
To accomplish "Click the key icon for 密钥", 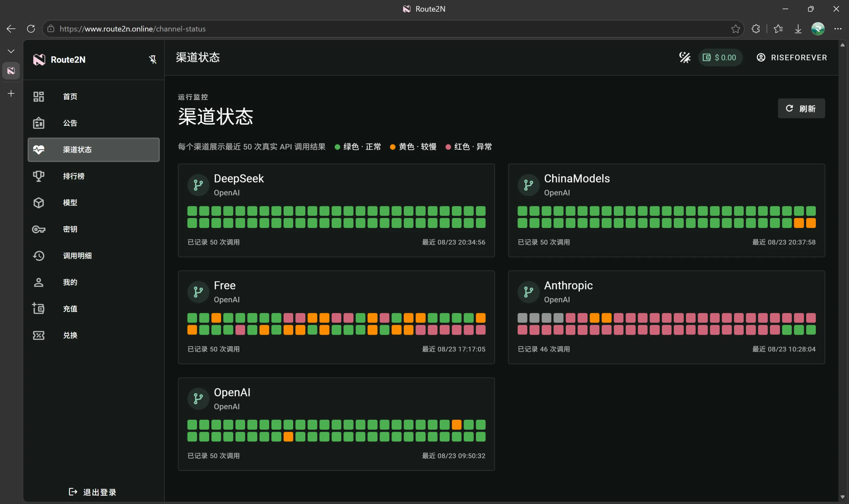I will (x=39, y=229).
